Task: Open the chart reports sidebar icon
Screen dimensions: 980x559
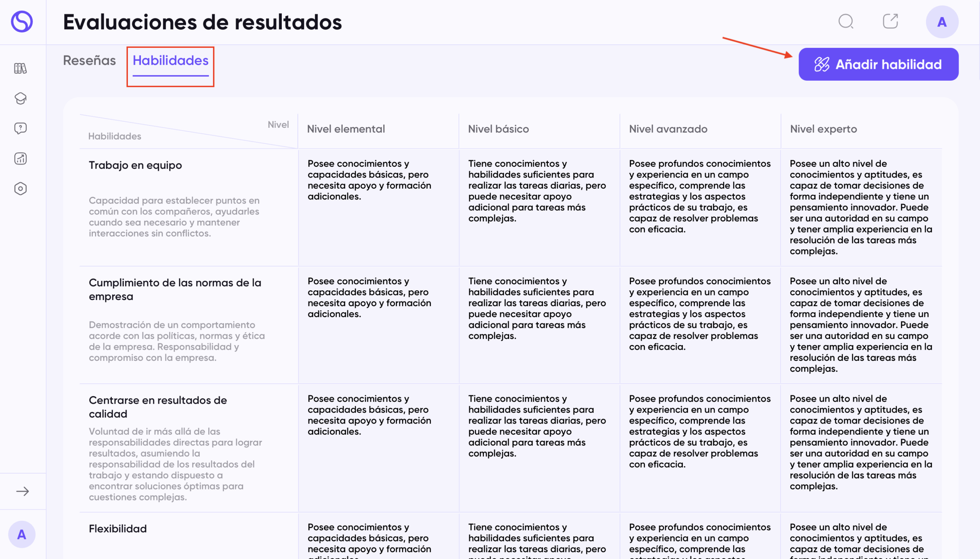Action: [x=20, y=158]
